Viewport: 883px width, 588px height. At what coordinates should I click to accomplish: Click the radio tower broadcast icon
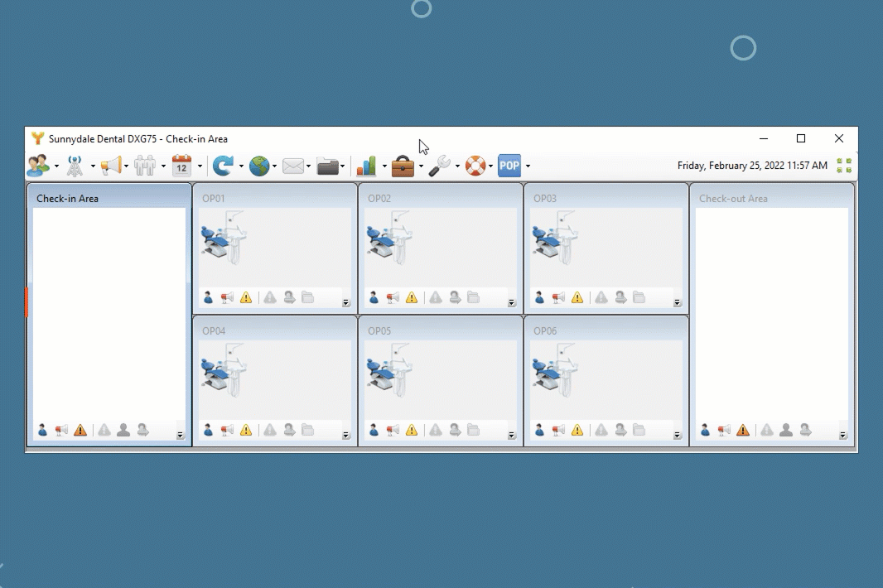(x=75, y=166)
